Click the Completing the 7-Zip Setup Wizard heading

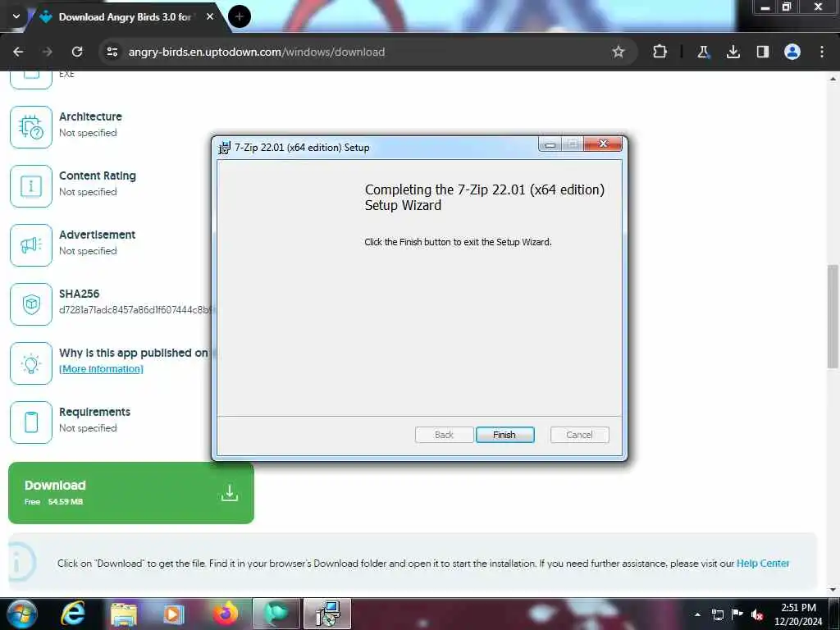(484, 197)
